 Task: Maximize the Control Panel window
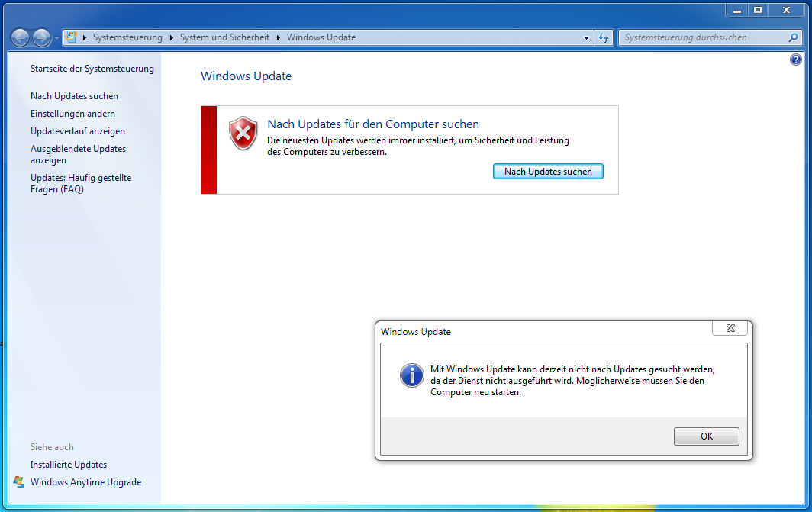point(758,11)
